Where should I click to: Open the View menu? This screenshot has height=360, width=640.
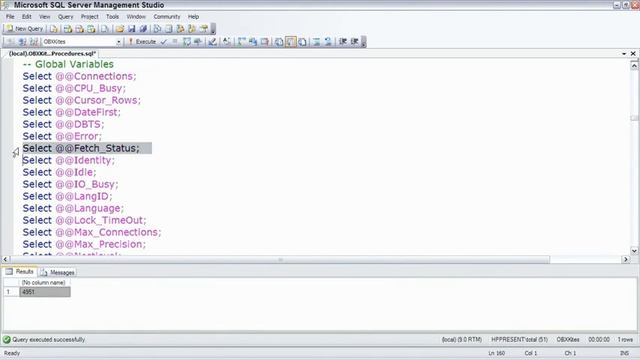click(44, 17)
